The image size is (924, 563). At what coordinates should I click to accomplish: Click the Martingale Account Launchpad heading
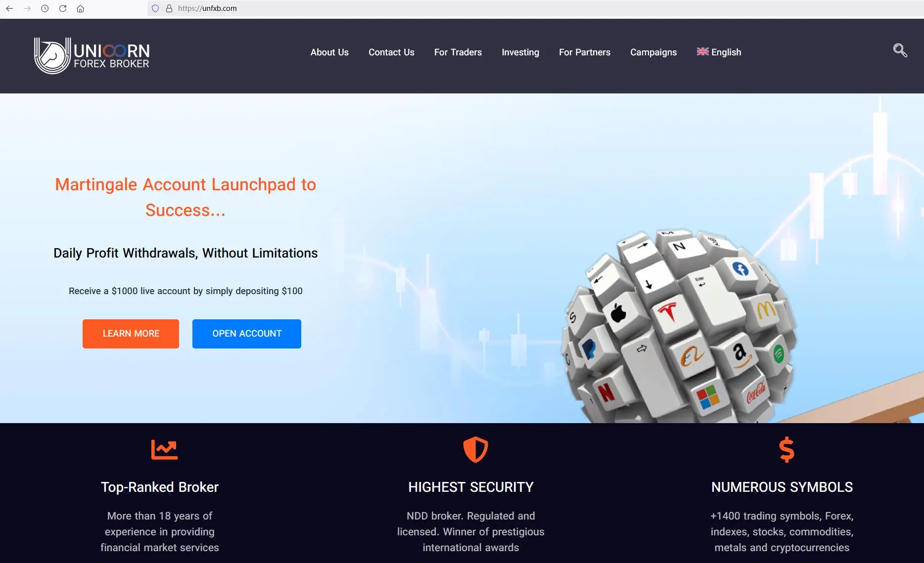tap(185, 197)
